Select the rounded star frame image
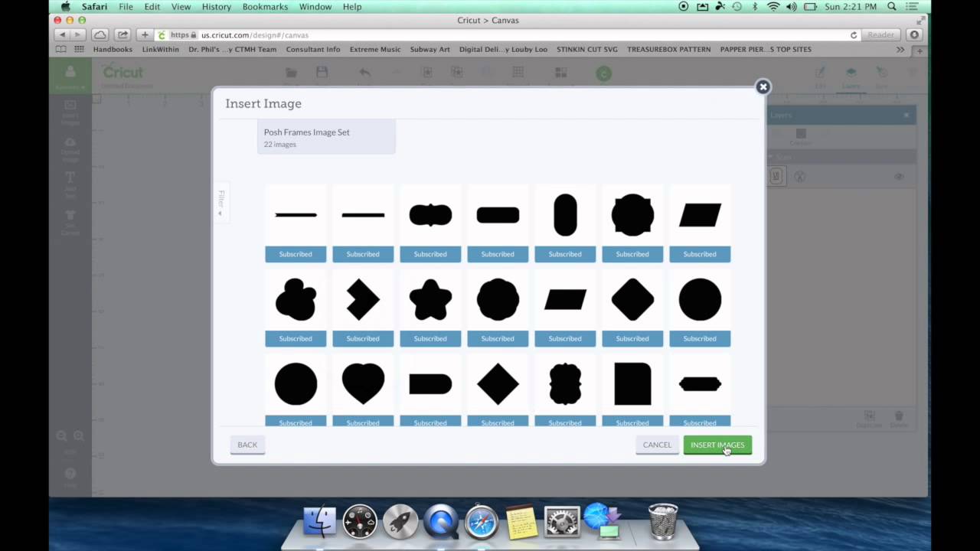 pyautogui.click(x=430, y=299)
